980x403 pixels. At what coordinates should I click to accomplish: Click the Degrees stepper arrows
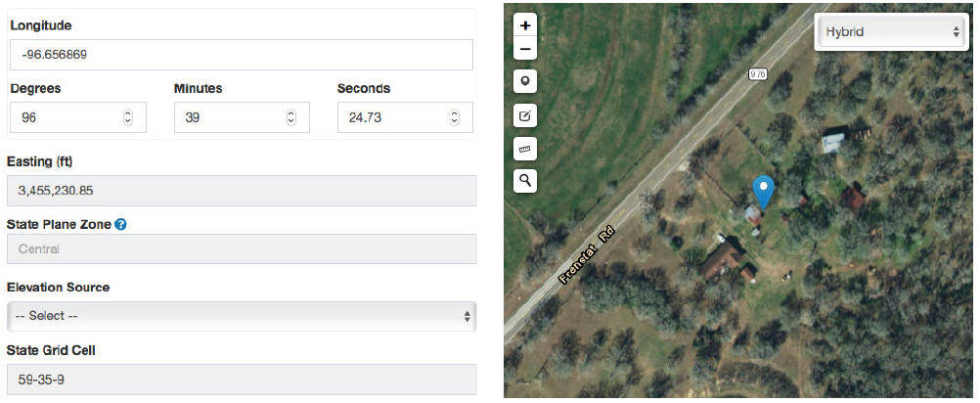pyautogui.click(x=127, y=117)
